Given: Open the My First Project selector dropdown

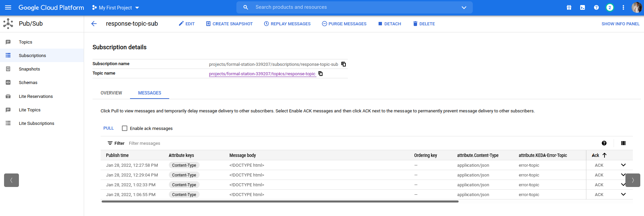Looking at the screenshot, I should [115, 7].
